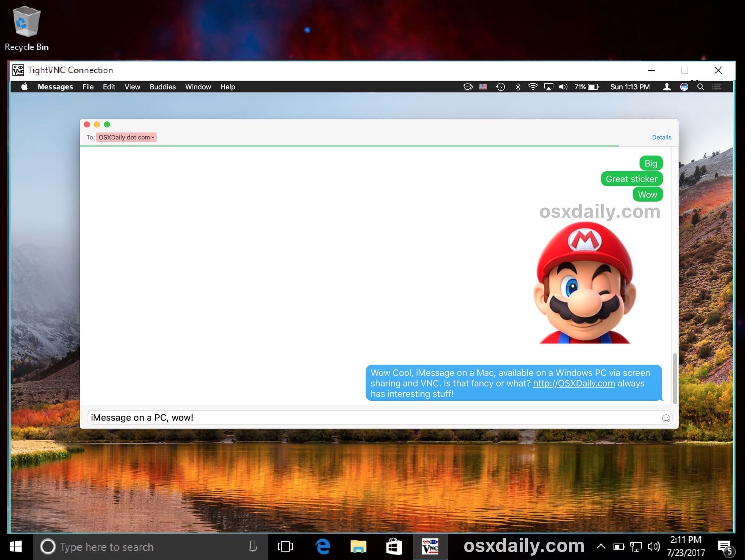Image resolution: width=745 pixels, height=560 pixels.
Task: Launch Microsoft Edge from the taskbar
Action: tap(323, 547)
